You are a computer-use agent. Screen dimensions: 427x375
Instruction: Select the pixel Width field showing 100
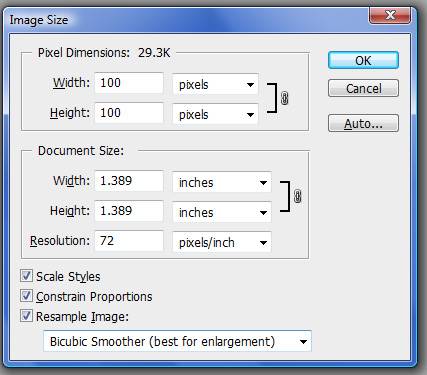pyautogui.click(x=129, y=83)
